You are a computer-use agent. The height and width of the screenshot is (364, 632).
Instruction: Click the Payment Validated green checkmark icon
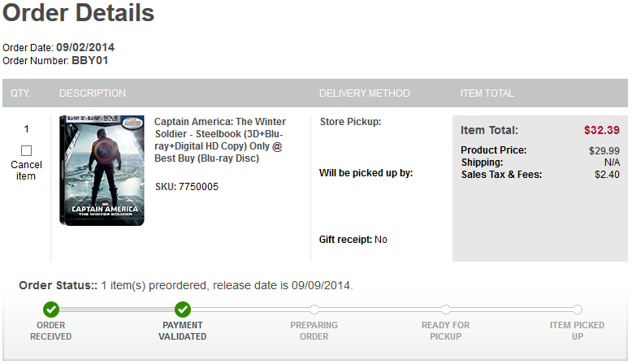tap(183, 310)
